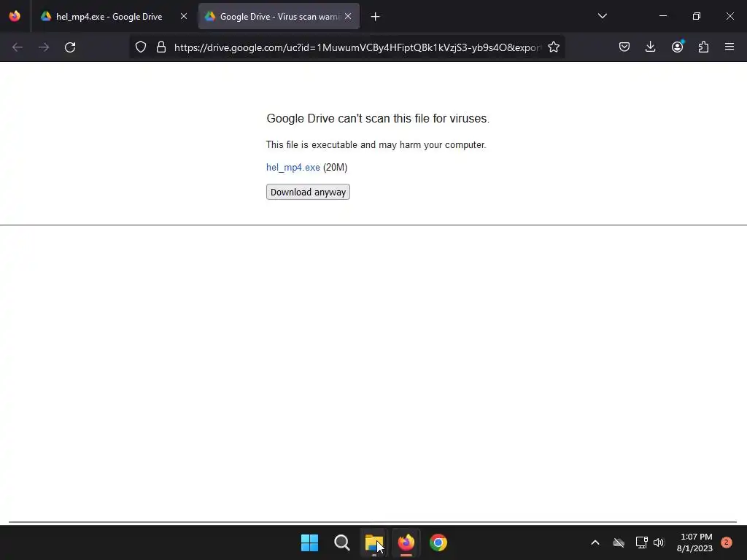
Task: Close the hel_mp4.exe Google Drive tab
Action: [184, 16]
